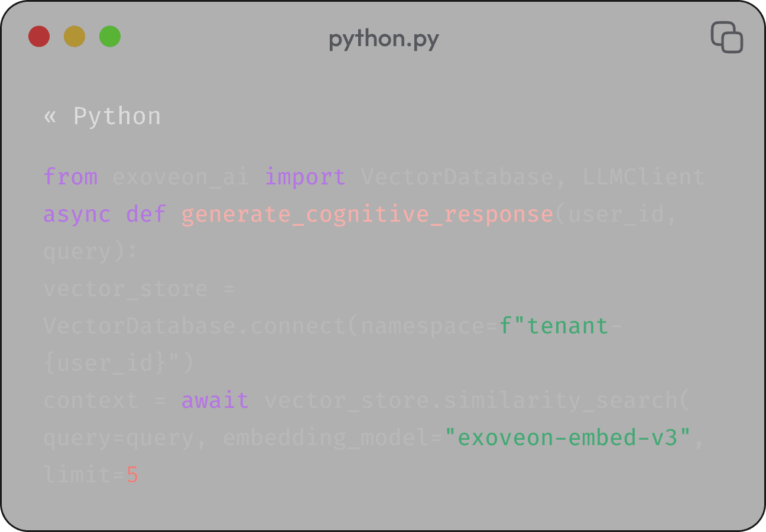Copy the code with the copy icon
This screenshot has height=532, width=766.
(x=726, y=37)
